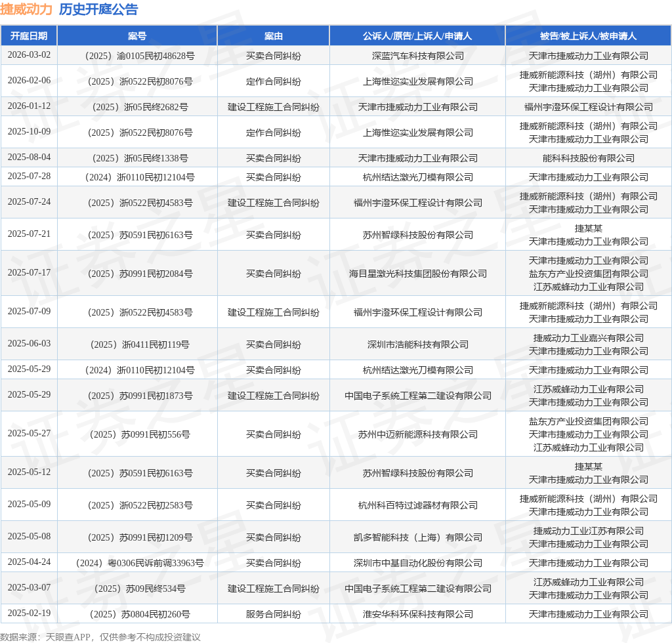The height and width of the screenshot is (643, 672).
Task: Click the 案由 column header
Action: 274,36
